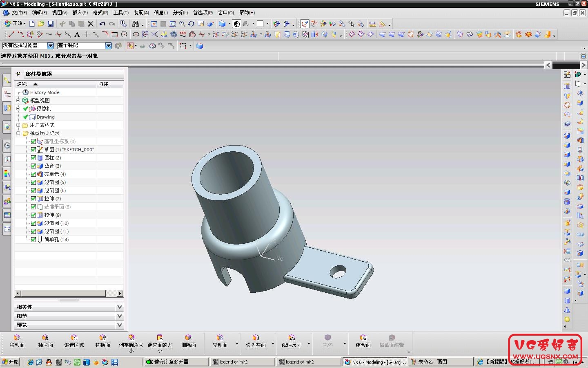The height and width of the screenshot is (368, 588).
Task: Click the Open file folder icon
Action: (x=41, y=24)
